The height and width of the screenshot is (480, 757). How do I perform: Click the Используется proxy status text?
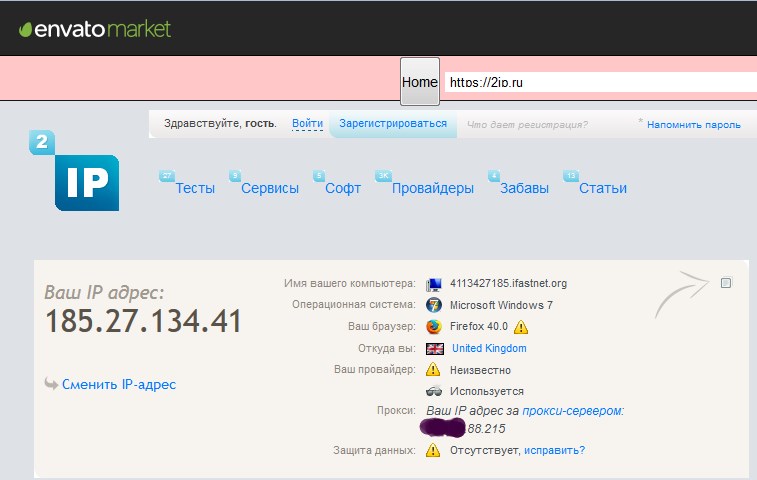click(x=487, y=391)
